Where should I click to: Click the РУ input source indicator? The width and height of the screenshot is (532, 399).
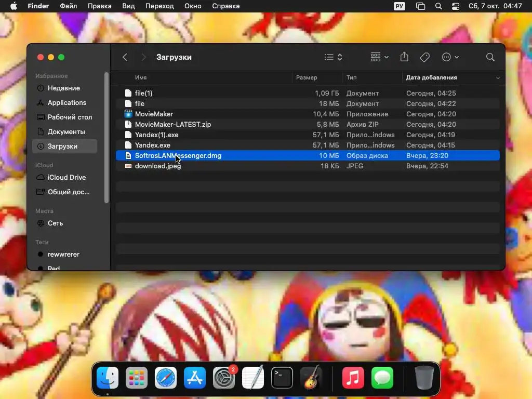tap(400, 6)
